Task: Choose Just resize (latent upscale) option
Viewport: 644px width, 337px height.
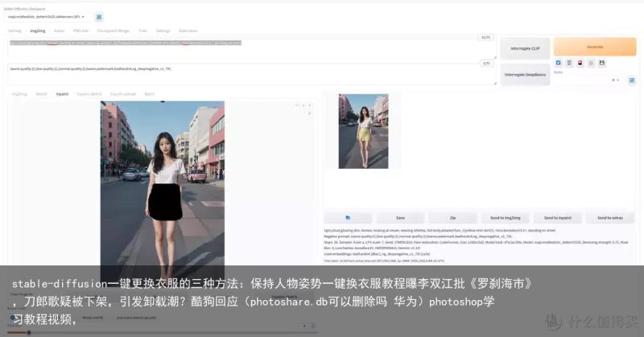Action: tap(136, 318)
